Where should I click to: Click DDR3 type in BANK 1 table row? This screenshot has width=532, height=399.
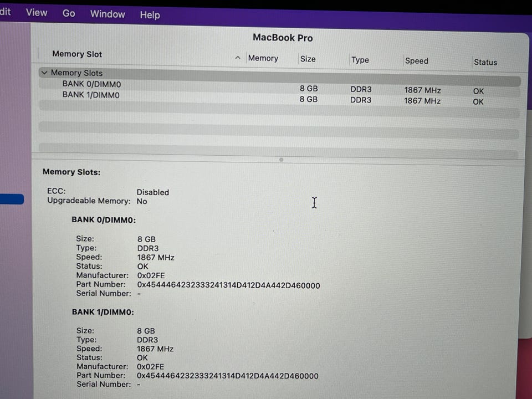(361, 100)
